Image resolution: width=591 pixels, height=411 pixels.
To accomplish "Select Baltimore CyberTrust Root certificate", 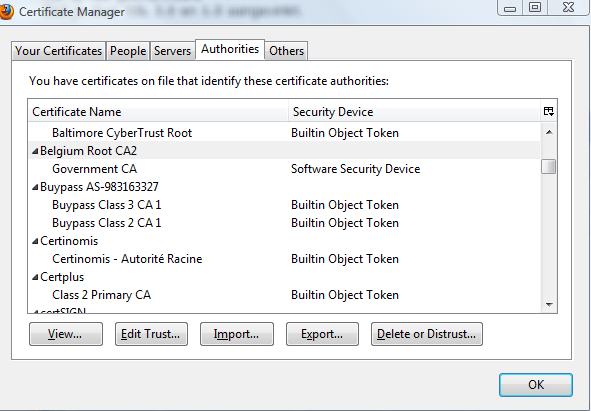I will (284, 133).
